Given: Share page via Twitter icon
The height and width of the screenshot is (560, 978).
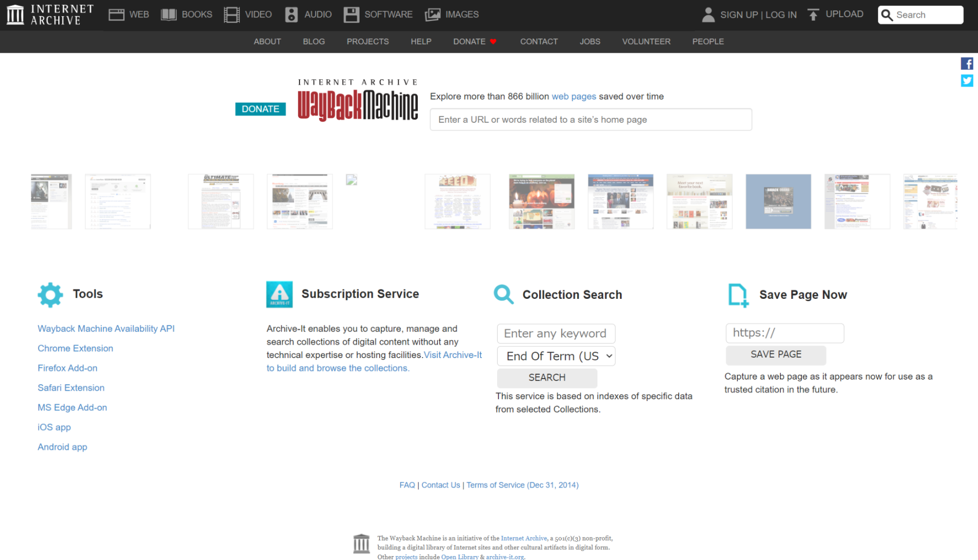Looking at the screenshot, I should tap(967, 81).
